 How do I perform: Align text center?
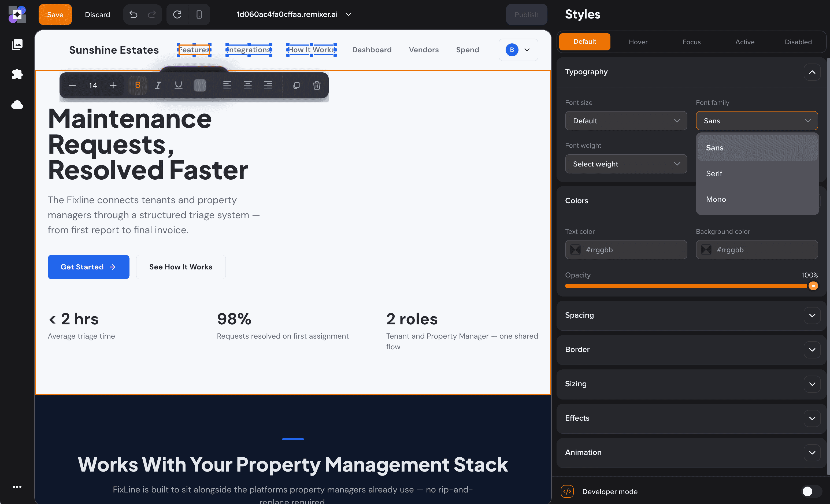coord(248,85)
